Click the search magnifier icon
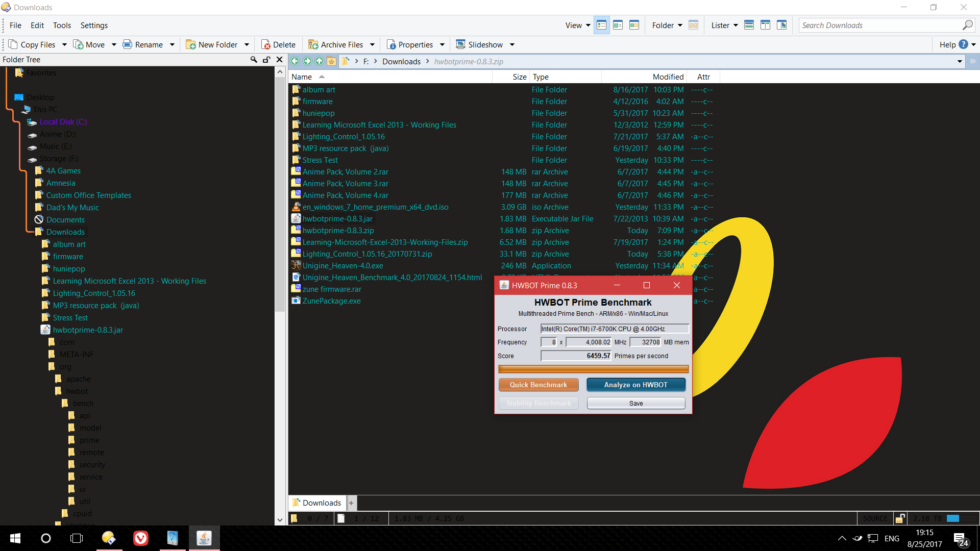This screenshot has width=980, height=551. point(967,25)
